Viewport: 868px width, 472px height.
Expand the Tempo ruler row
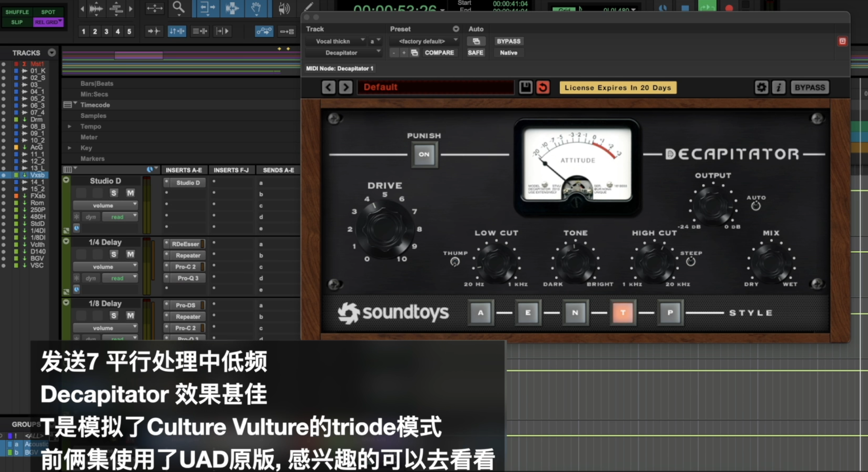point(70,127)
